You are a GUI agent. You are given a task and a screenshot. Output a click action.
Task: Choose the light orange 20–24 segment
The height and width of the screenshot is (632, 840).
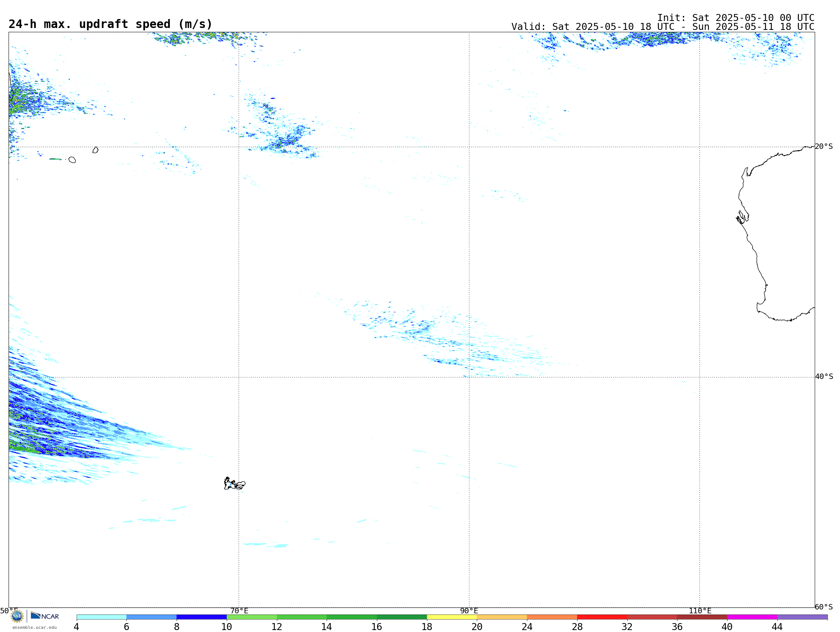pyautogui.click(x=502, y=617)
